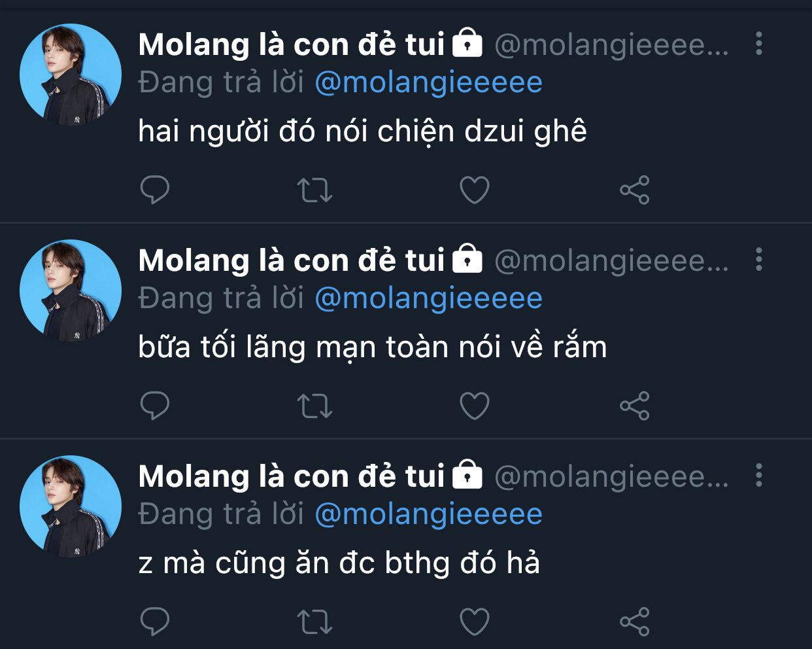The width and height of the screenshot is (812, 649).
Task: Share the "z mà cũng ăn" tweet
Action: click(x=634, y=622)
